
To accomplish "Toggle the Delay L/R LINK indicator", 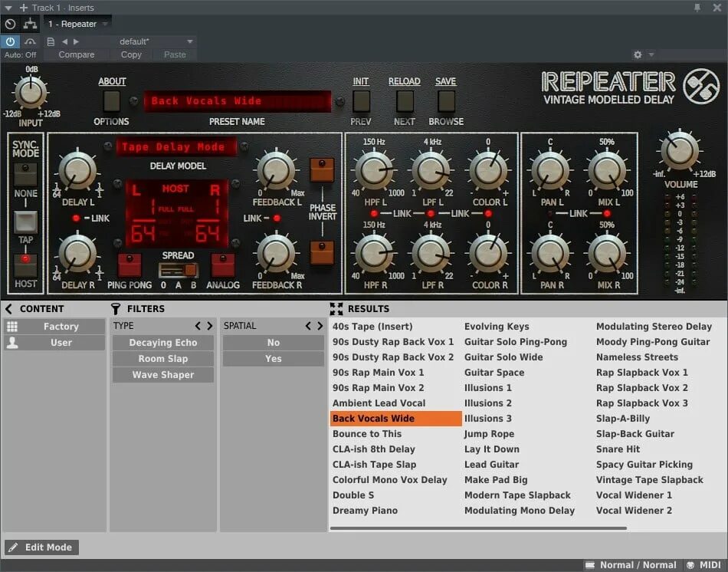I will 76,218.
